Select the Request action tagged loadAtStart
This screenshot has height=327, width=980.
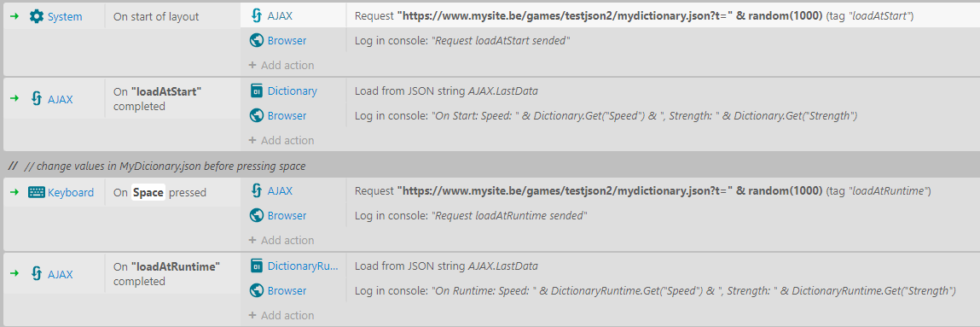tap(634, 15)
